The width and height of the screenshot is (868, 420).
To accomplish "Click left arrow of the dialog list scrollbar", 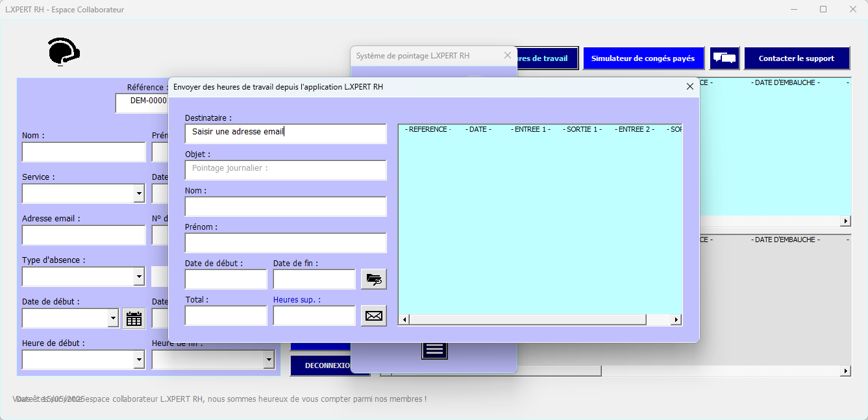I will [404, 319].
